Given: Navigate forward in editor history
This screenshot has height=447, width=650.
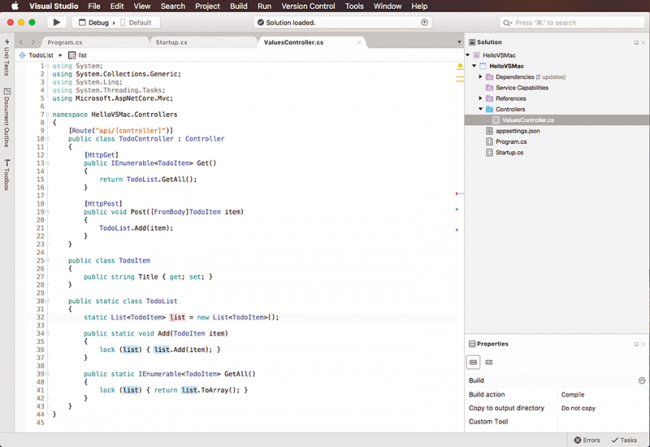Looking at the screenshot, I should (x=33, y=42).
